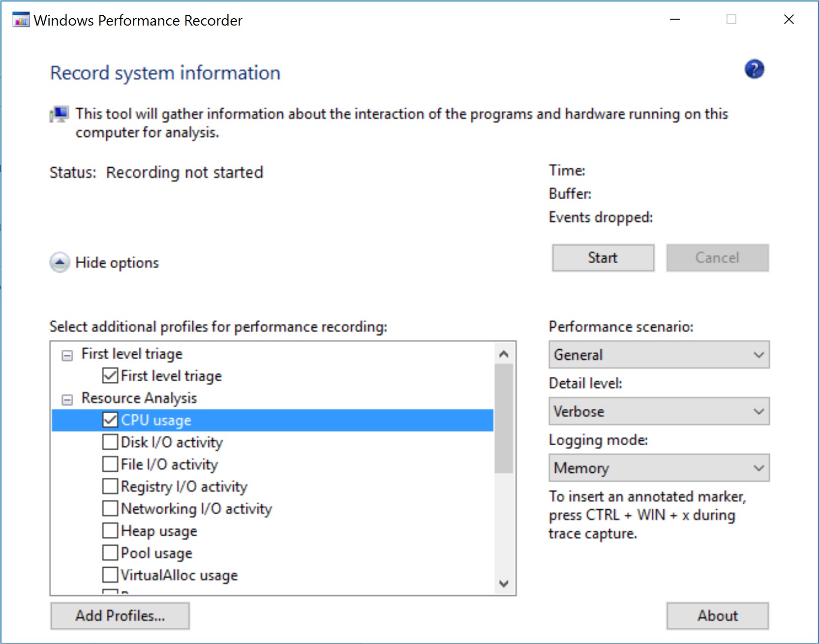This screenshot has width=819, height=644.
Task: Open the Performance scenario dropdown showing General
Action: click(x=659, y=355)
